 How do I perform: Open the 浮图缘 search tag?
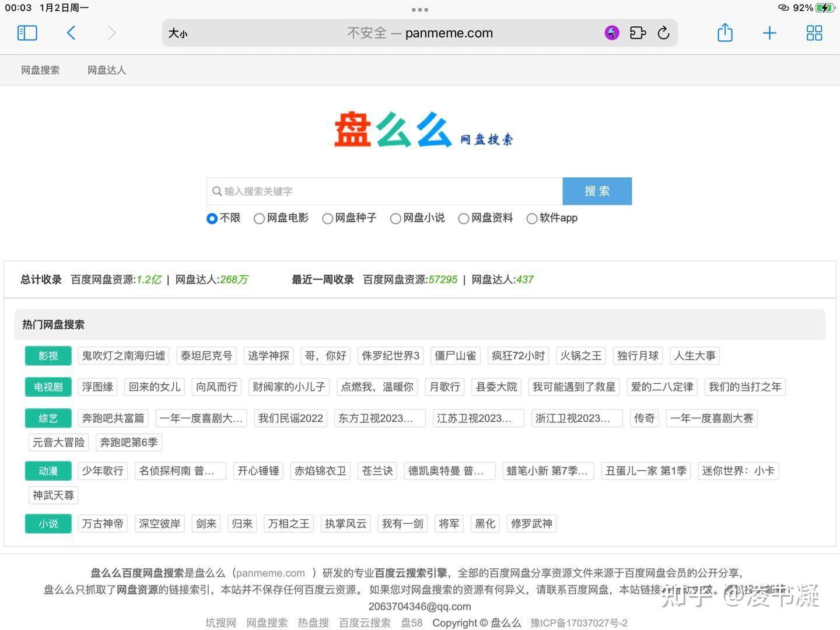97,387
